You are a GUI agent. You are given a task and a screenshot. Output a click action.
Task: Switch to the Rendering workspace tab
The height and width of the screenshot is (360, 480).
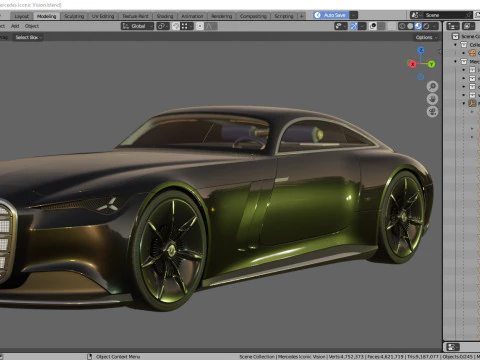tap(222, 16)
